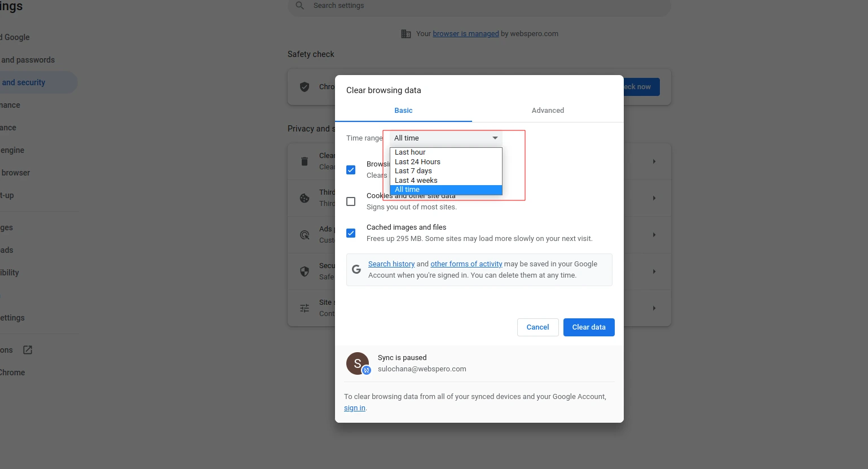This screenshot has width=868, height=469.
Task: Uncheck Cached images and files checkbox
Action: tap(351, 233)
